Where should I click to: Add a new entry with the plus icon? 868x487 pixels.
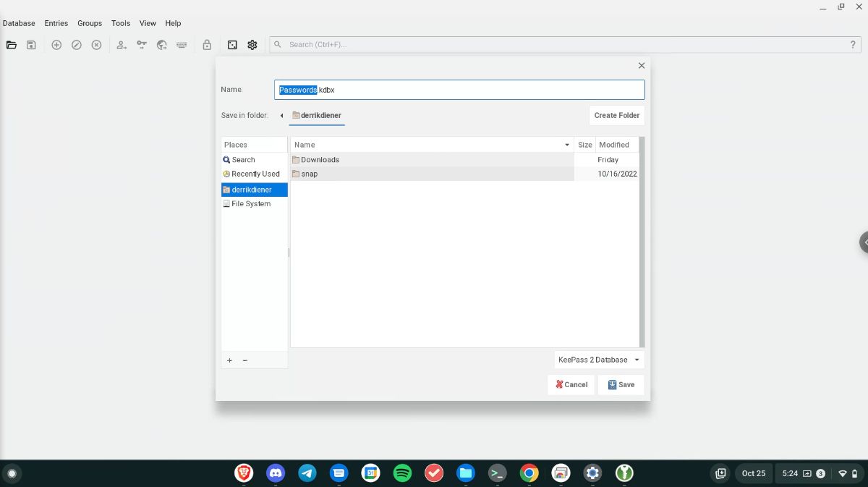click(56, 44)
